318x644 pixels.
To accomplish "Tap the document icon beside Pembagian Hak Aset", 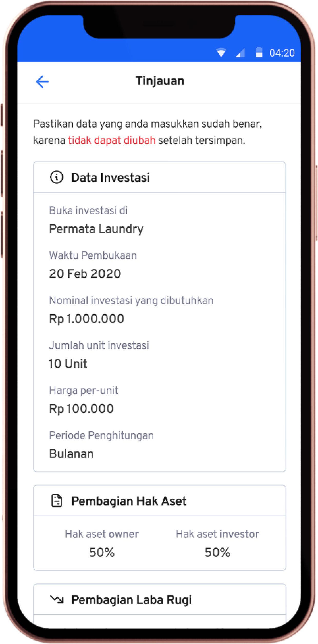I will (x=57, y=501).
